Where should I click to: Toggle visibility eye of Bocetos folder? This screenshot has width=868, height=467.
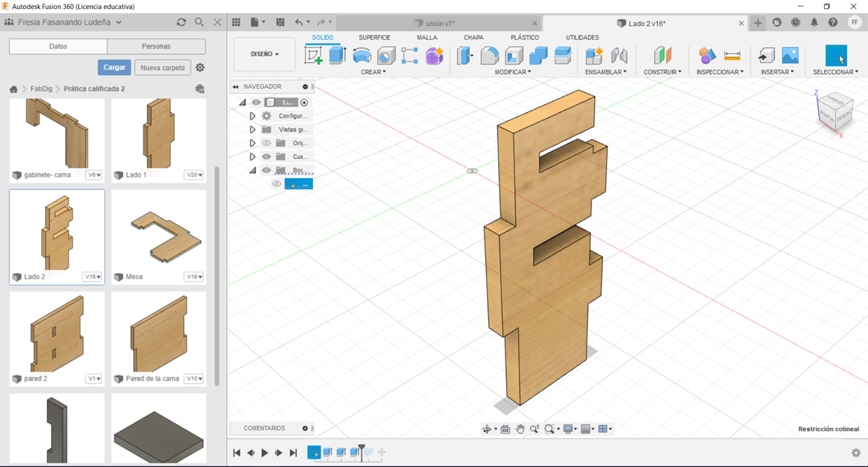point(267,170)
